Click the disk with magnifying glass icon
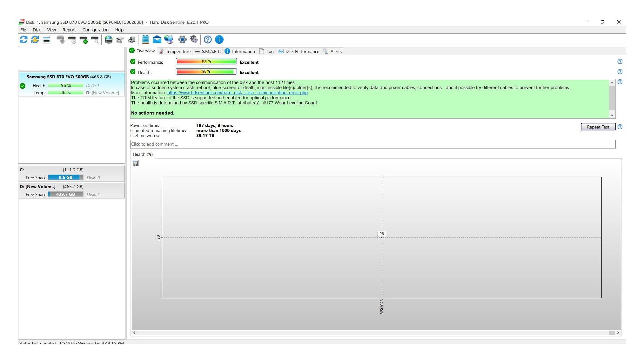This screenshot has height=362, width=644. [x=95, y=40]
